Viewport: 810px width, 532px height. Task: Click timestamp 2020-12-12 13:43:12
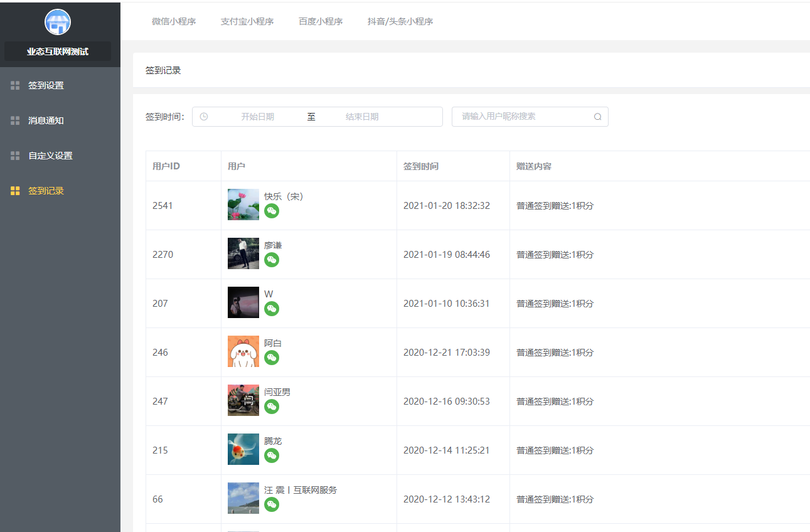[x=447, y=499]
